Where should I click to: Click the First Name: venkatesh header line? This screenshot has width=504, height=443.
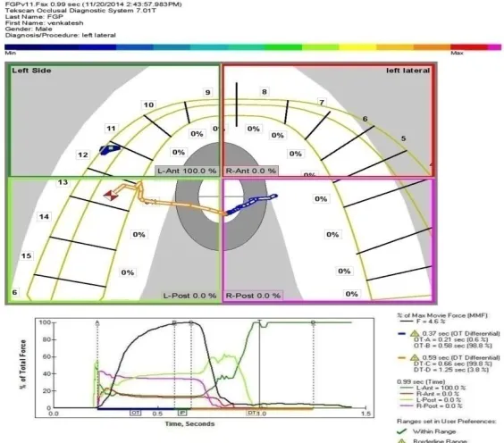click(45, 23)
